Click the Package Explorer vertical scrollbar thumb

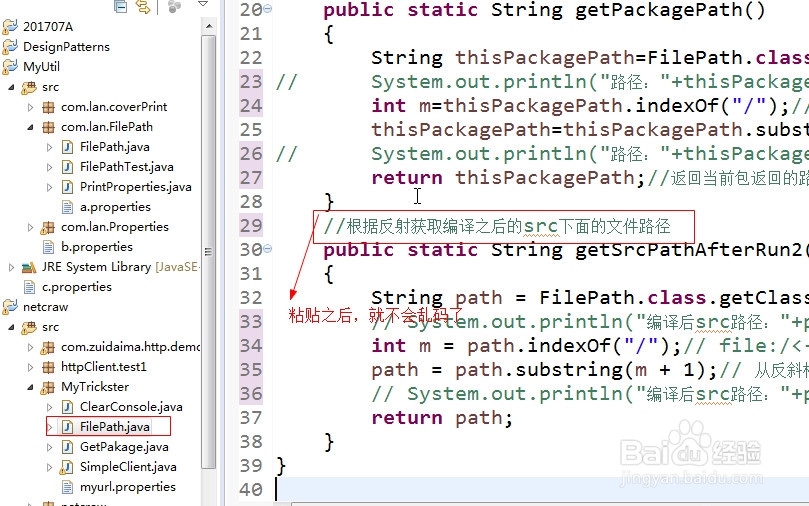[208, 252]
